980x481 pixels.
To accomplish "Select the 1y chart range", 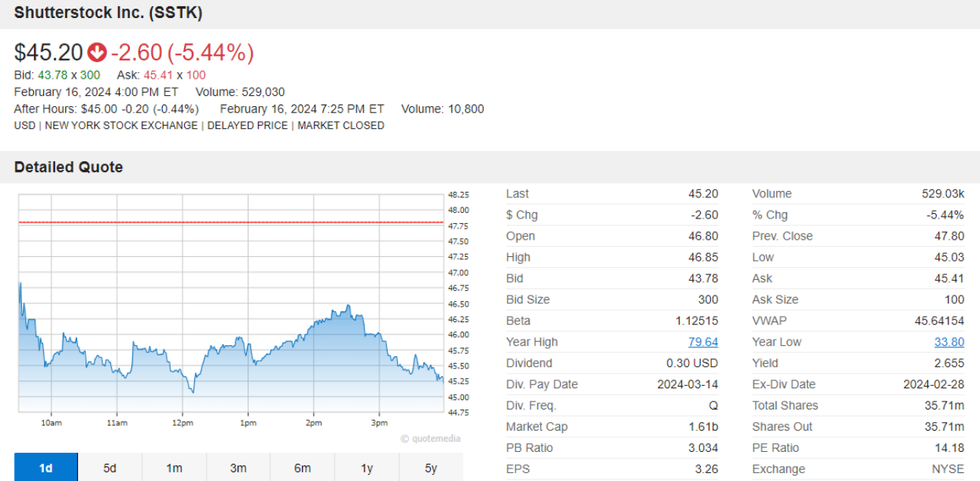I will (367, 468).
